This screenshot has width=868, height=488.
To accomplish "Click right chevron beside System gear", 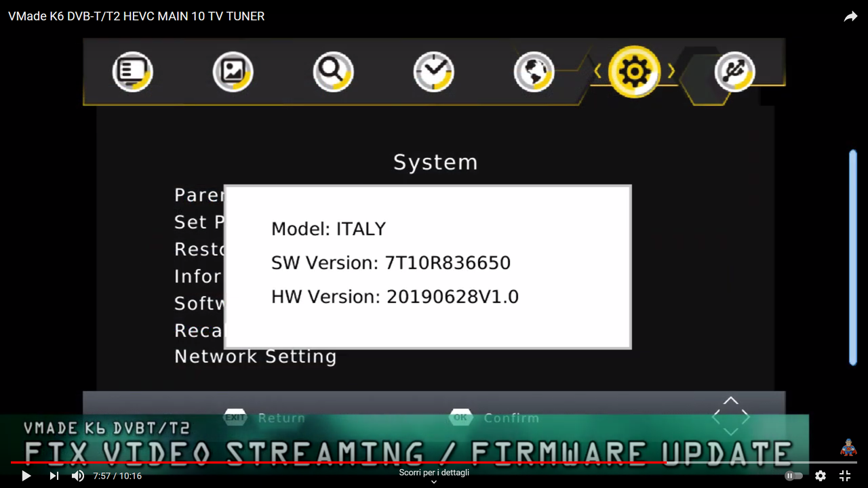I will tap(671, 70).
